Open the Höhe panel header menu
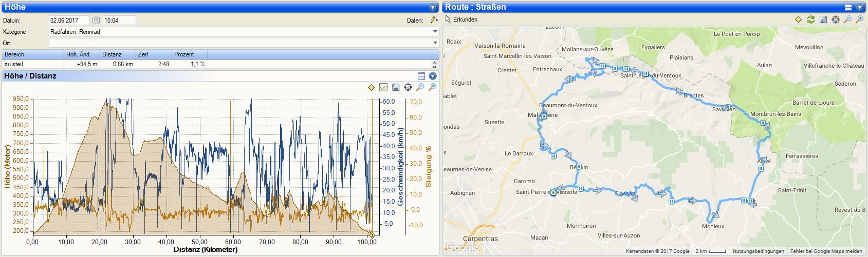Viewport: 868px width, 257px height. [x=433, y=7]
